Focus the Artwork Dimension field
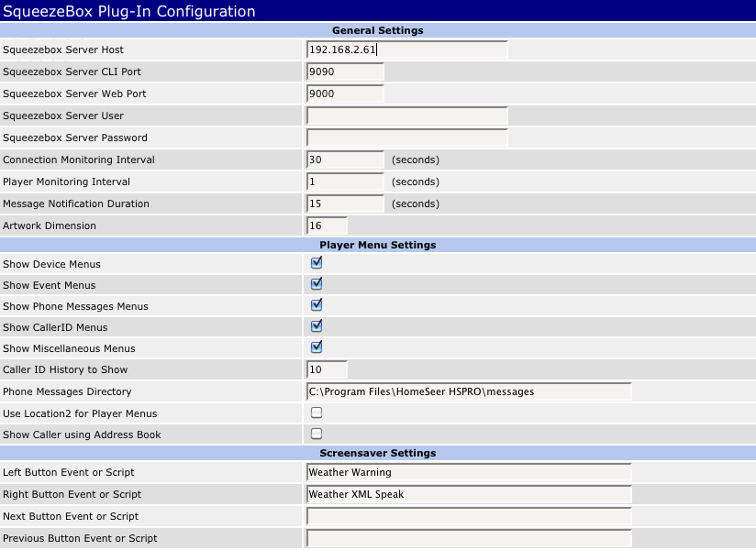Viewport: 756px width, 550px height. [x=327, y=225]
